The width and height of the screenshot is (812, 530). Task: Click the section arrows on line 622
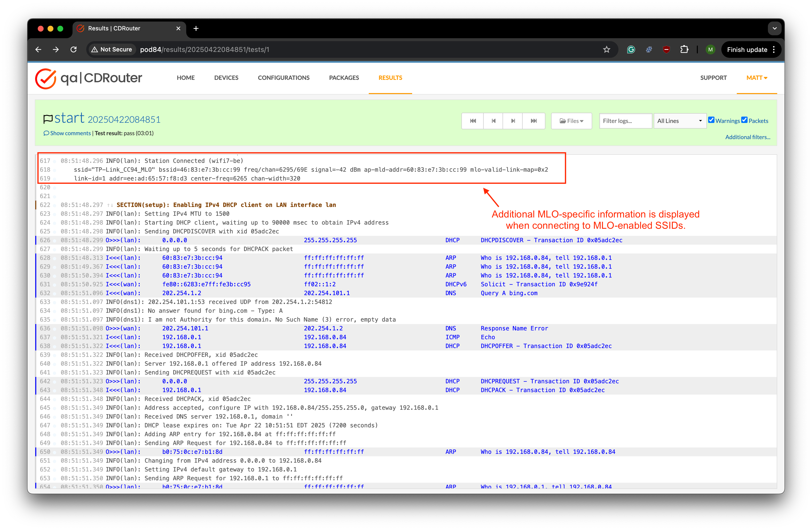click(x=110, y=205)
